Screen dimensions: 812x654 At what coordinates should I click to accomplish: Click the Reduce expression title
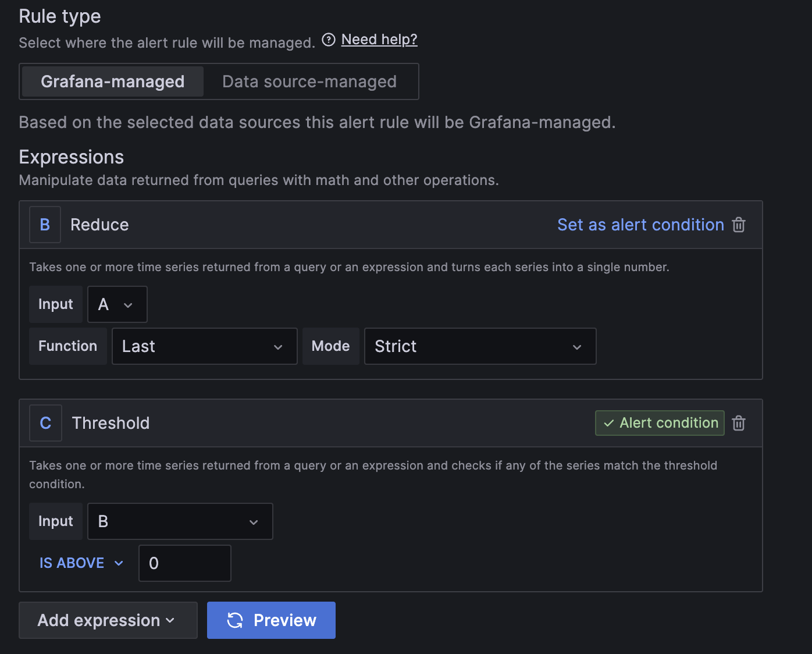[x=99, y=225]
